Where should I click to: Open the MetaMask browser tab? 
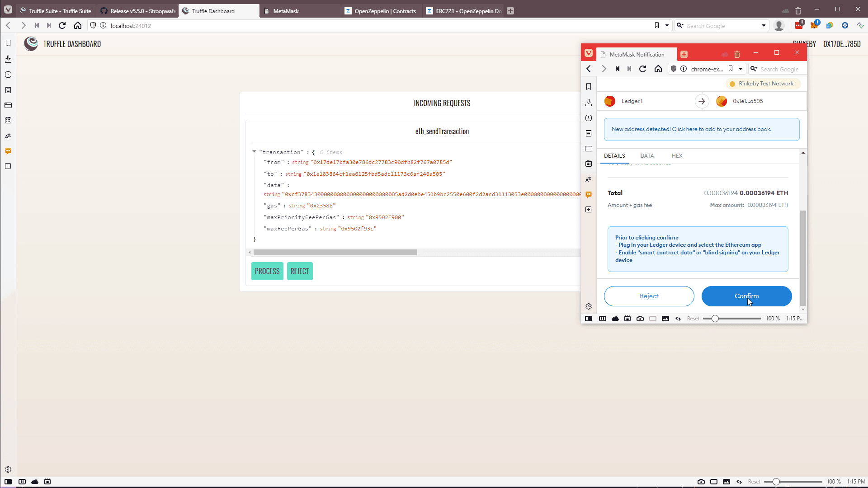pyautogui.click(x=301, y=11)
